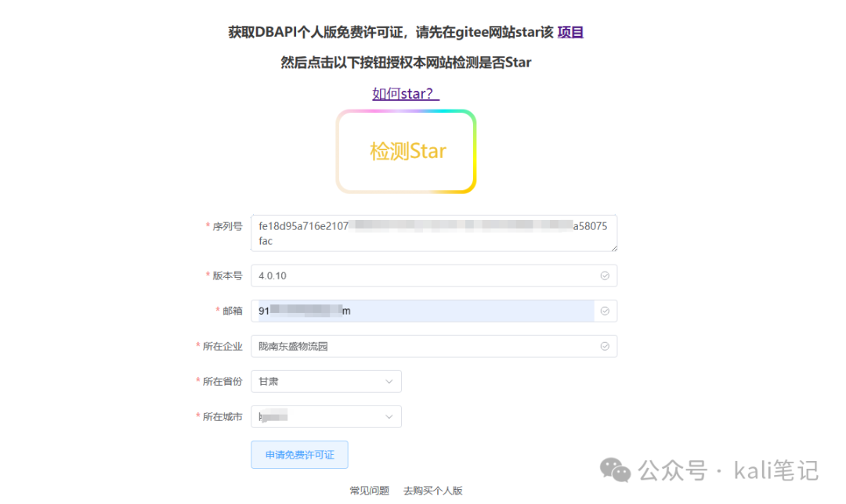The image size is (846, 504).
Task: Open the 如何star? help link
Action: [406, 94]
